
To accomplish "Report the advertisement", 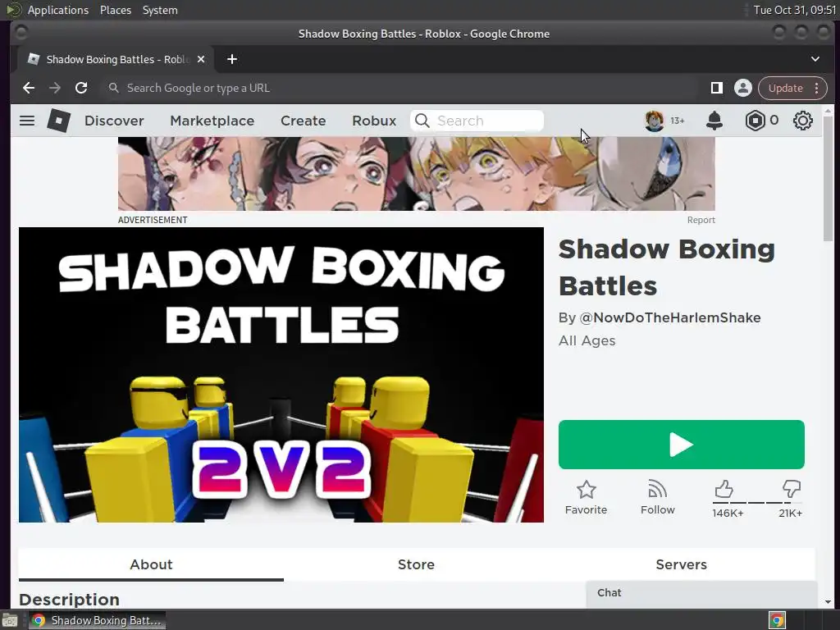I will coord(701,220).
